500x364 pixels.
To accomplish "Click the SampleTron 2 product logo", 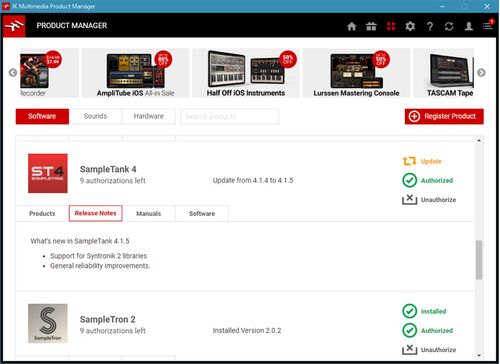I will click(48, 323).
